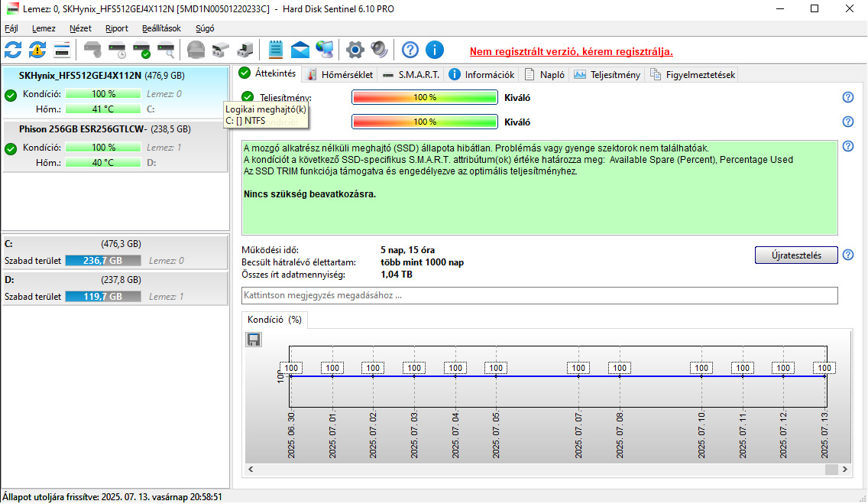Click the globe and monitor network icon

[x=325, y=50]
